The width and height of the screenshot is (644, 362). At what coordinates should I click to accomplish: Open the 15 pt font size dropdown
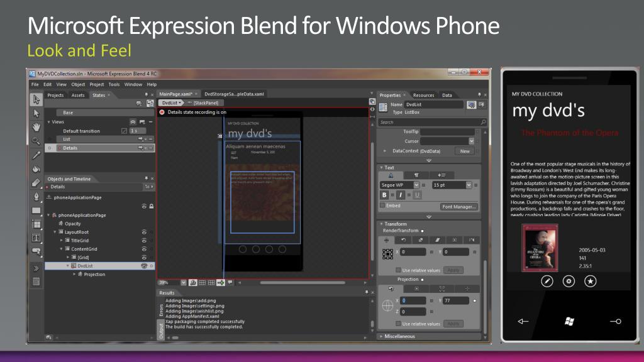tap(469, 185)
